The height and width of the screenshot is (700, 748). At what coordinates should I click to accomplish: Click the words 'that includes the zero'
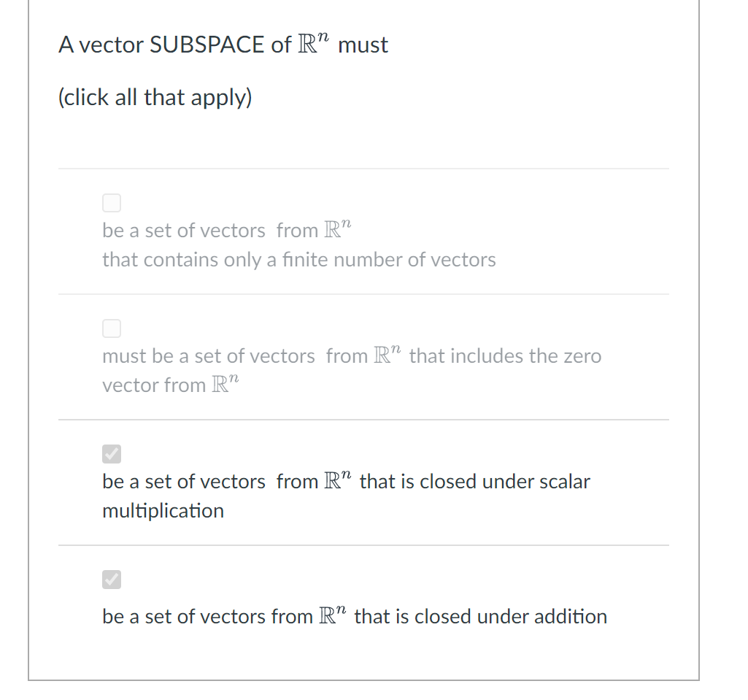(x=505, y=356)
